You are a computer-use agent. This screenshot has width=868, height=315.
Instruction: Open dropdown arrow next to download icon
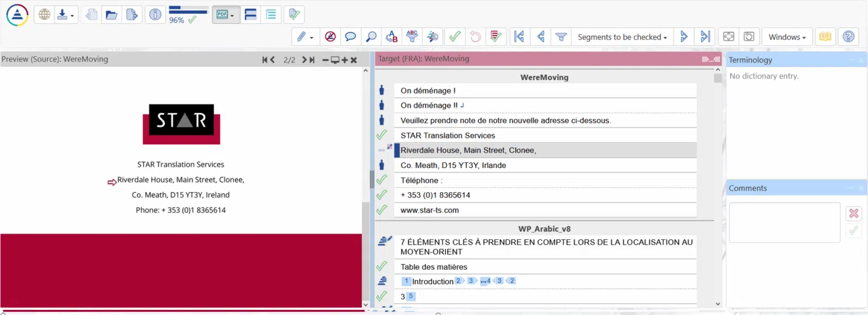click(72, 15)
